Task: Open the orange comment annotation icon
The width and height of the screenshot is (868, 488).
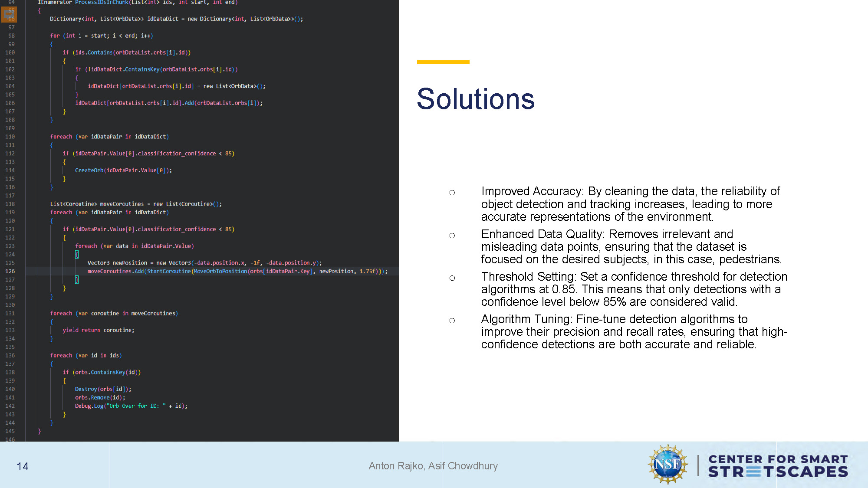Action: (9, 15)
